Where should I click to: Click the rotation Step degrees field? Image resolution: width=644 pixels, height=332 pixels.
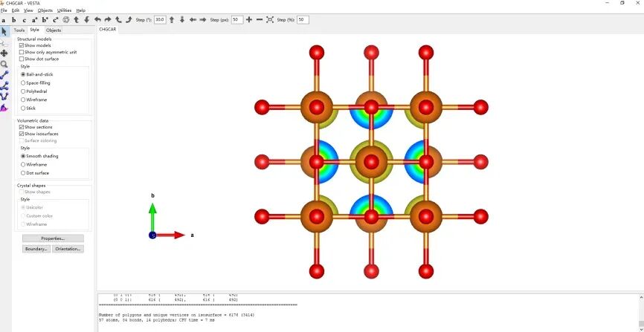(160, 20)
